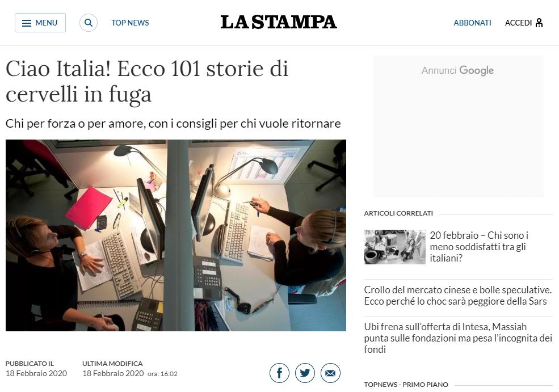This screenshot has height=392, width=559.
Task: Open the black-and-white related article thumbnail
Action: [394, 247]
